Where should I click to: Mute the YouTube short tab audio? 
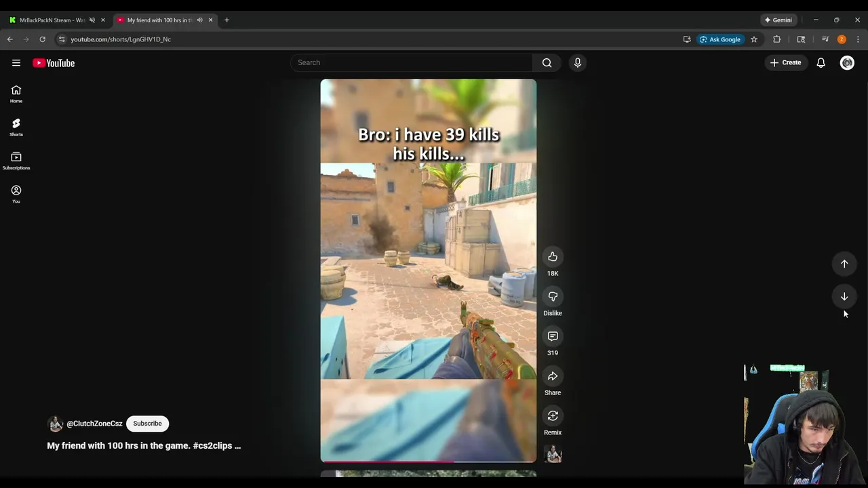(199, 20)
